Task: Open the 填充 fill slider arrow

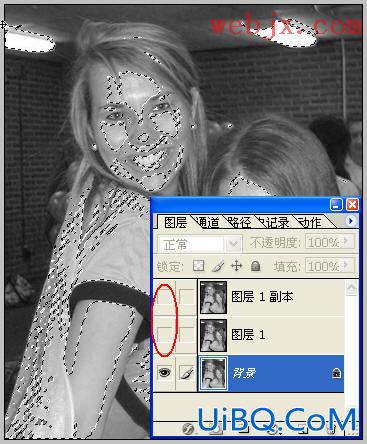Action: [347, 265]
